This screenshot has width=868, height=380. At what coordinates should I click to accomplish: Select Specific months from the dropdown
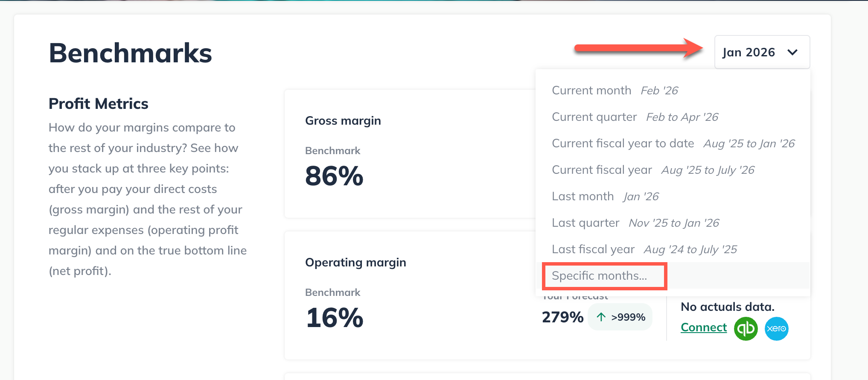599,276
